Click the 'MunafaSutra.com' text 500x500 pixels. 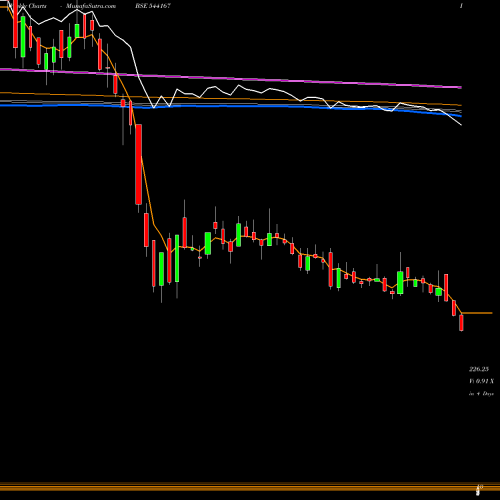tap(91, 6)
